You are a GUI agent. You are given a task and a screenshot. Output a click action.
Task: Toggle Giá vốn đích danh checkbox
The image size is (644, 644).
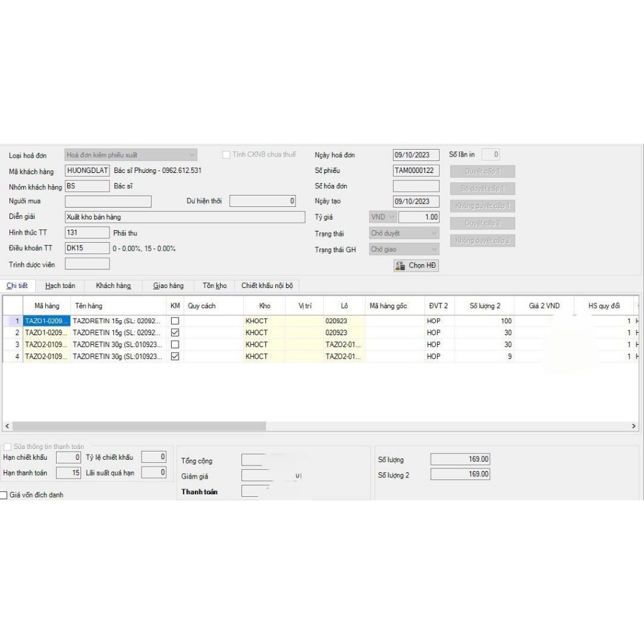[x=4, y=495]
